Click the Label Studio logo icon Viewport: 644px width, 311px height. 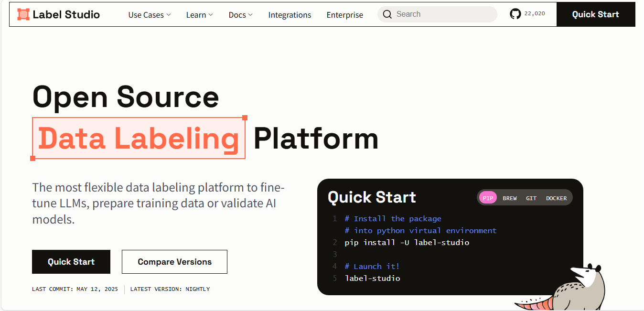pyautogui.click(x=23, y=14)
